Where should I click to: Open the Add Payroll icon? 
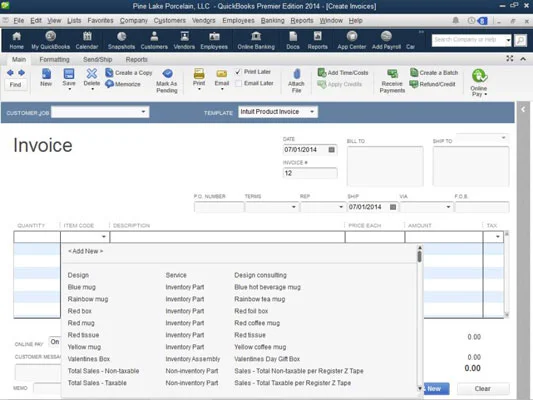386,40
